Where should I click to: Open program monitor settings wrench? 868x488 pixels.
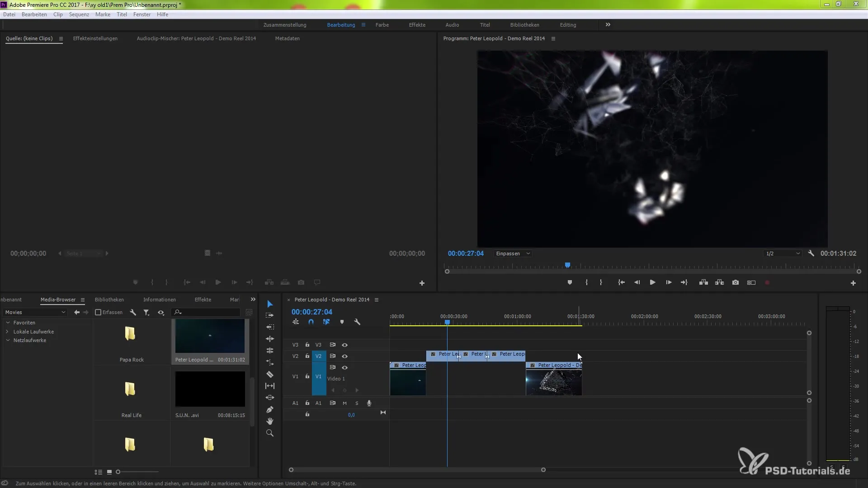[x=811, y=253]
